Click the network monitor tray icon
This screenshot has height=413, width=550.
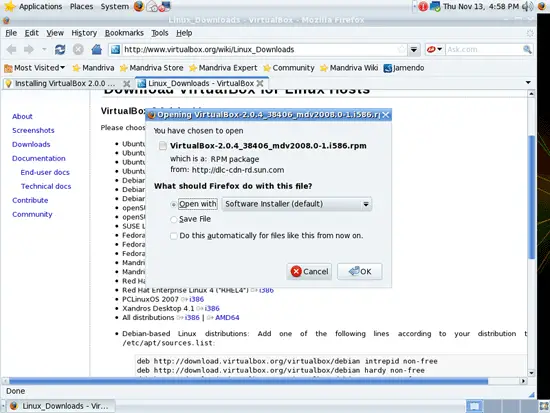tap(435, 6)
